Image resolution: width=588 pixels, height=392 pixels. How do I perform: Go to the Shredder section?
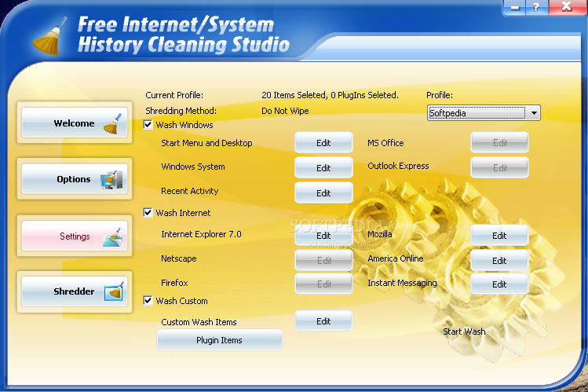tap(75, 291)
